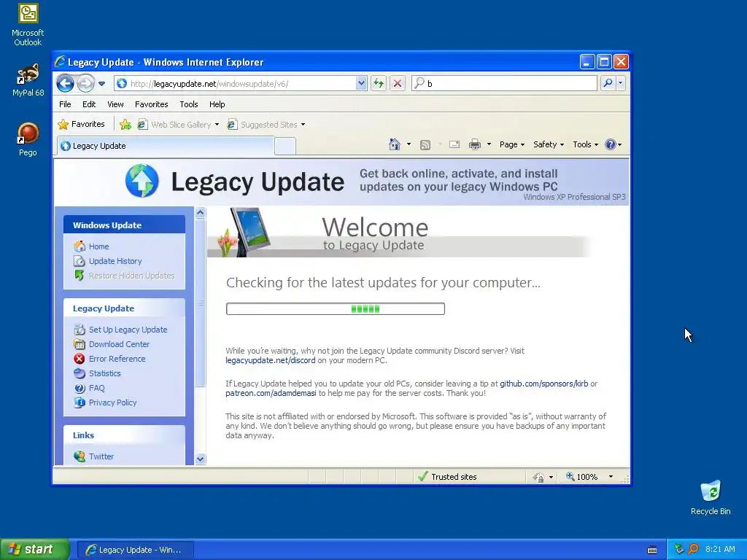This screenshot has height=560, width=747.
Task: Select the Microsoft Outlook desktop icon
Action: tap(28, 25)
